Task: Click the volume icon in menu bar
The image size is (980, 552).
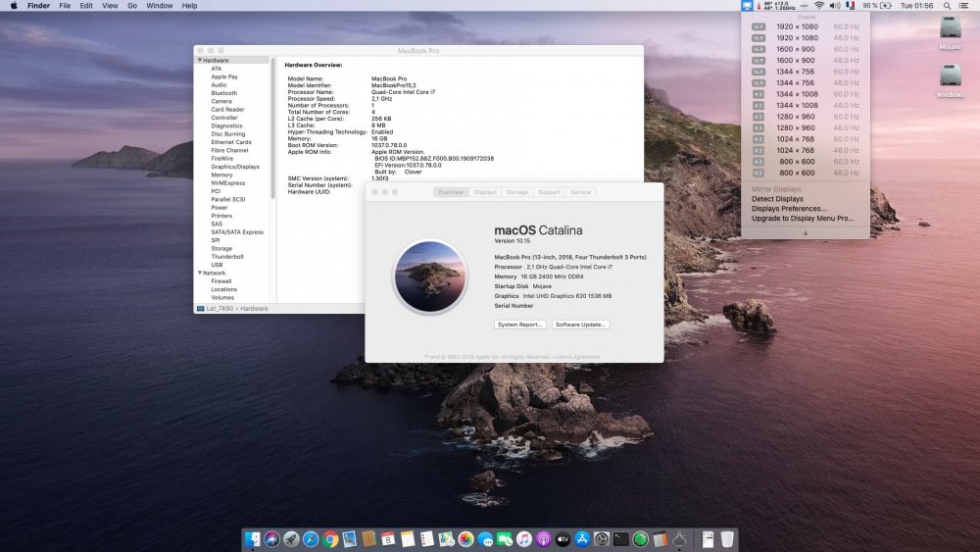Action: point(834,6)
